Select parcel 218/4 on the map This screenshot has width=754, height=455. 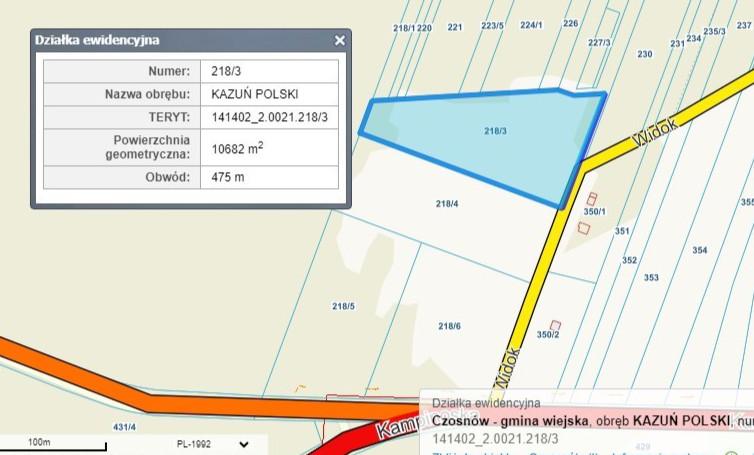coord(446,204)
